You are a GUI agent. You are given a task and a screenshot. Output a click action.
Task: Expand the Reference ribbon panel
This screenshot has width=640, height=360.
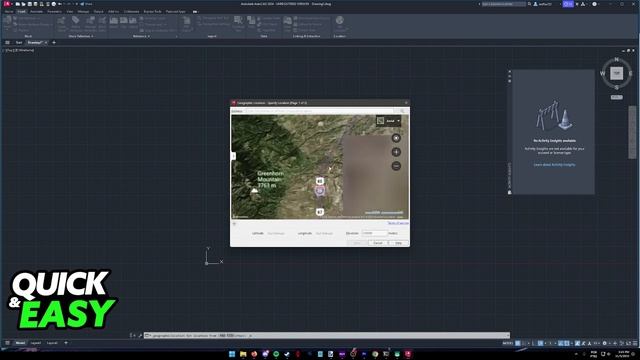click(x=141, y=36)
